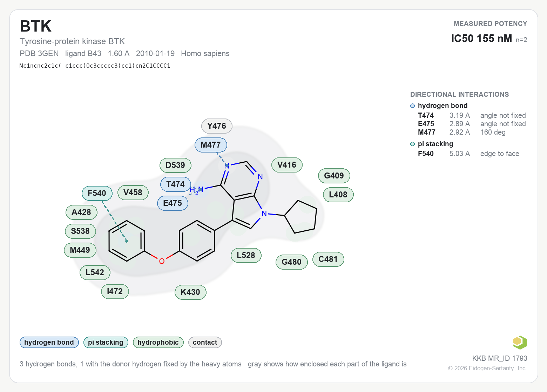Click the 'IC50 155 nM' potency value
This screenshot has width=547, height=392.
pyautogui.click(x=481, y=39)
